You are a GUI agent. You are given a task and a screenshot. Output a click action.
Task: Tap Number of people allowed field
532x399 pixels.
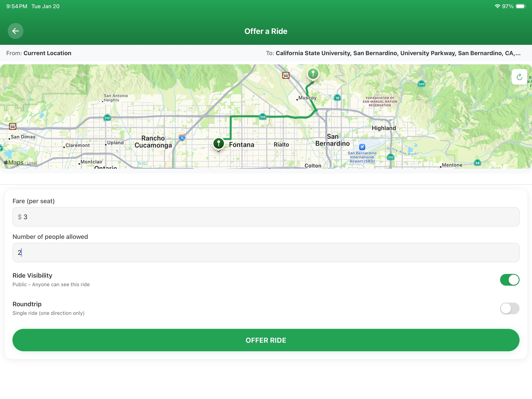[266, 252]
